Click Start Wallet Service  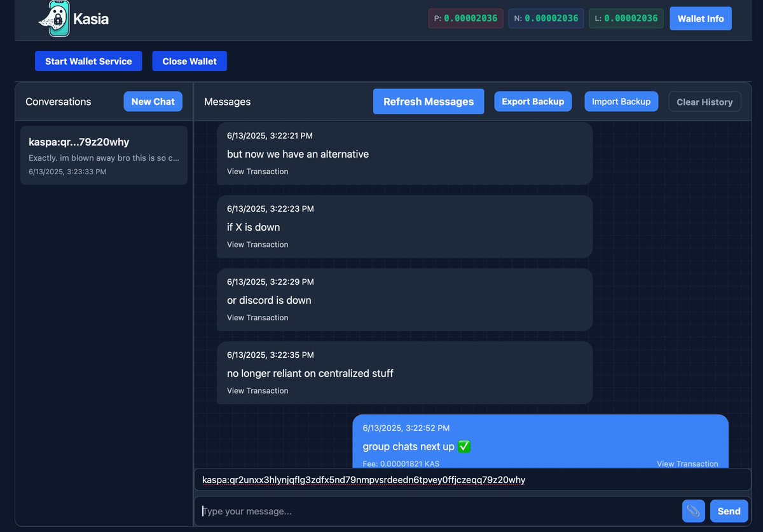[88, 61]
